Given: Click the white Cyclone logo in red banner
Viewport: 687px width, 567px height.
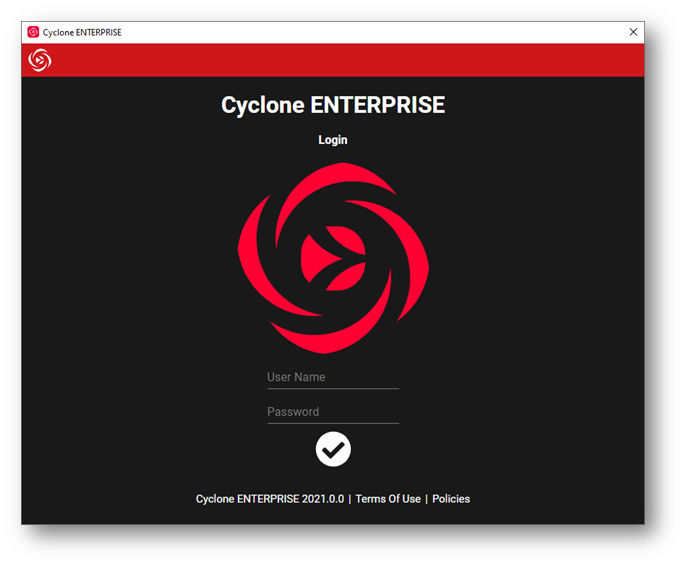Looking at the screenshot, I should click(40, 60).
